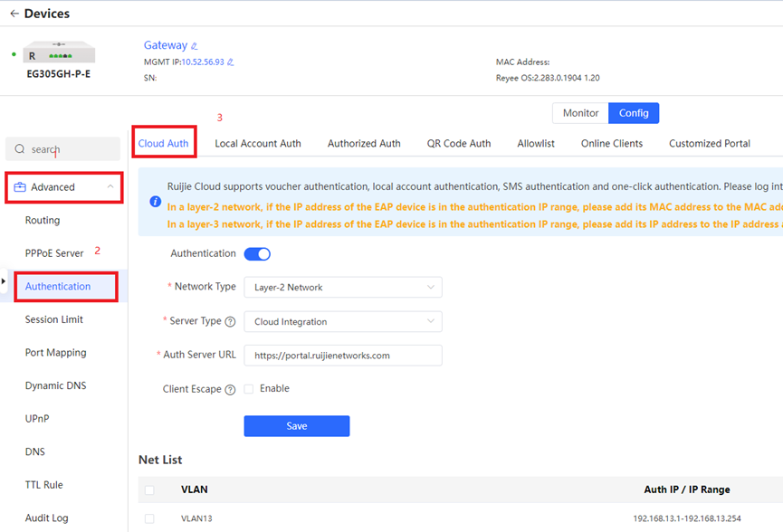Click the help icon next to Server Type
The width and height of the screenshot is (783, 532).
click(230, 322)
